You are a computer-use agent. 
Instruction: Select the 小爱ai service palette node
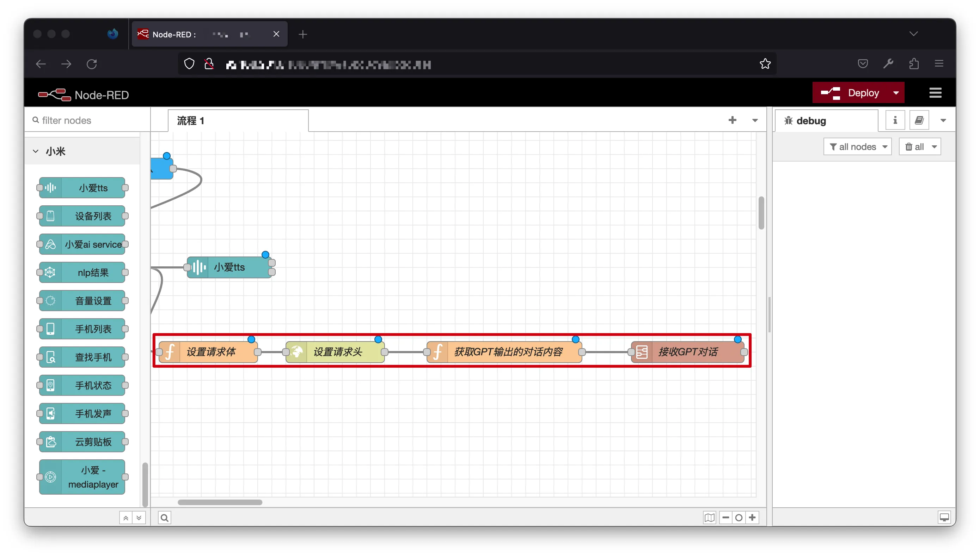pyautogui.click(x=82, y=244)
